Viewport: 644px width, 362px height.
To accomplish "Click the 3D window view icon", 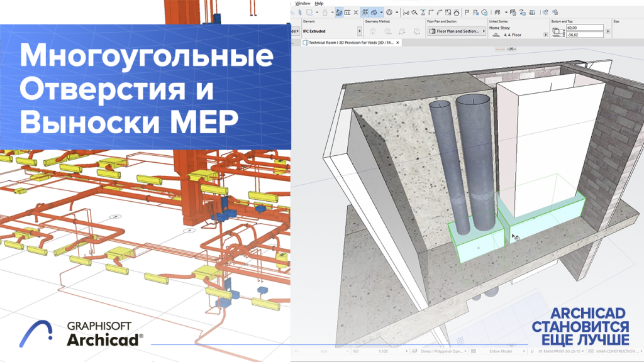I will click(497, 13).
